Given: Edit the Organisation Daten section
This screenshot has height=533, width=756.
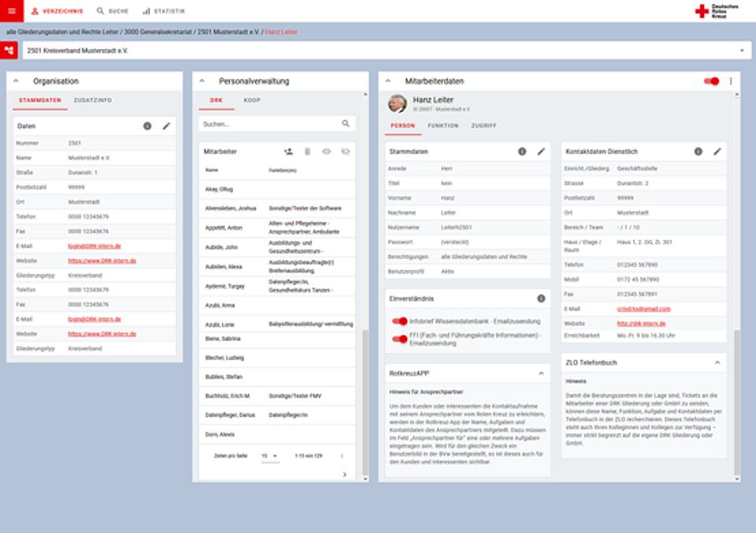Looking at the screenshot, I should pyautogui.click(x=166, y=126).
